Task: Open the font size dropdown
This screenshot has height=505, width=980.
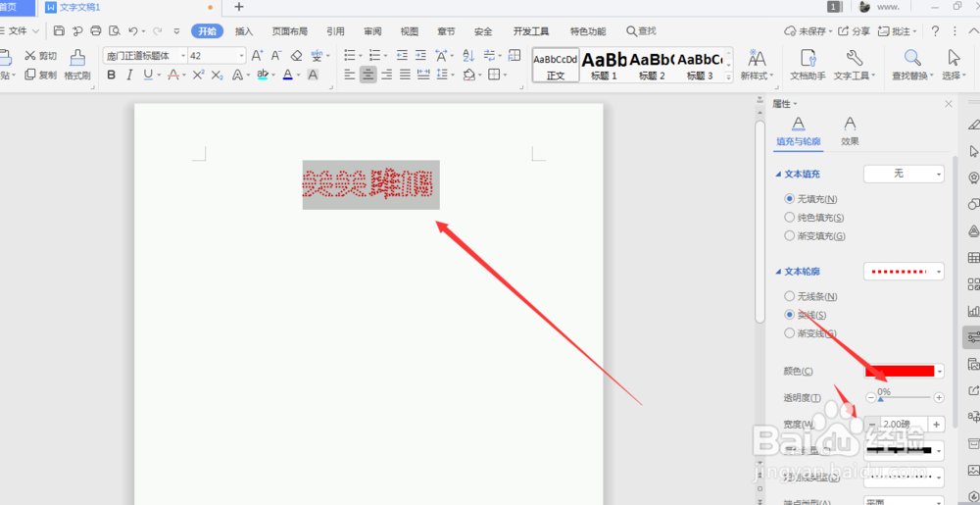Action: [241, 56]
